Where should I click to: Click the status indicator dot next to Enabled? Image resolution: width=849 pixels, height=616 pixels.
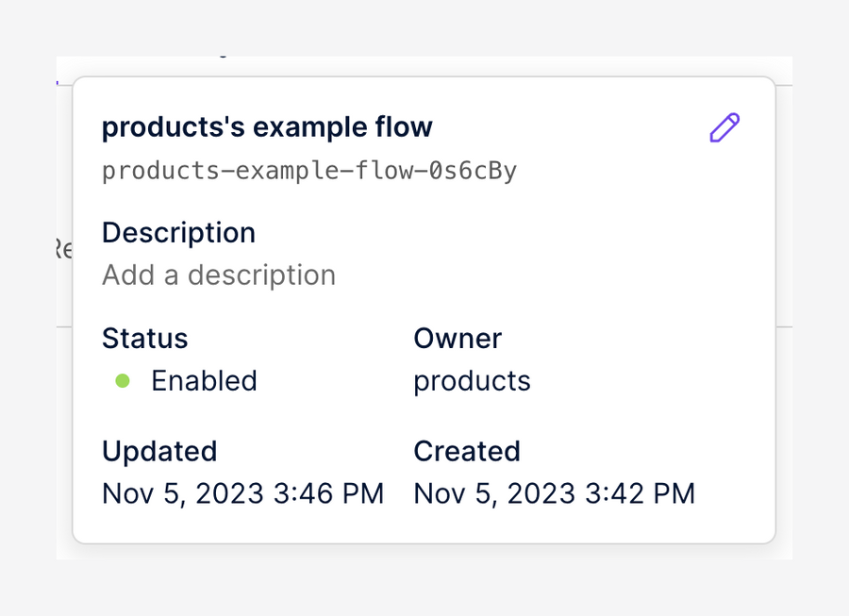[123, 380]
